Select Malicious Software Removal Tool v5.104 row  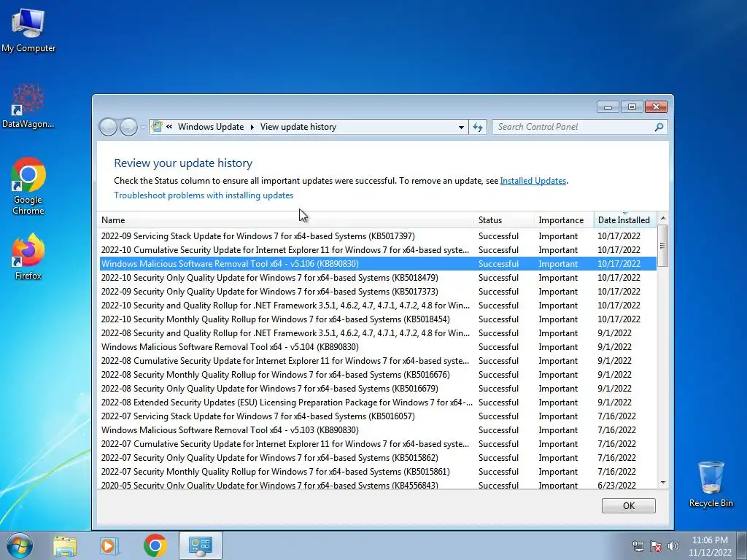[378, 347]
